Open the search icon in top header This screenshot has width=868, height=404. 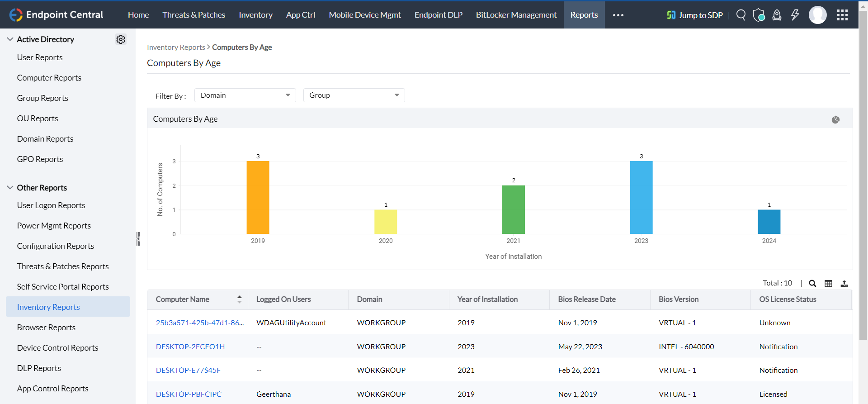tap(741, 15)
